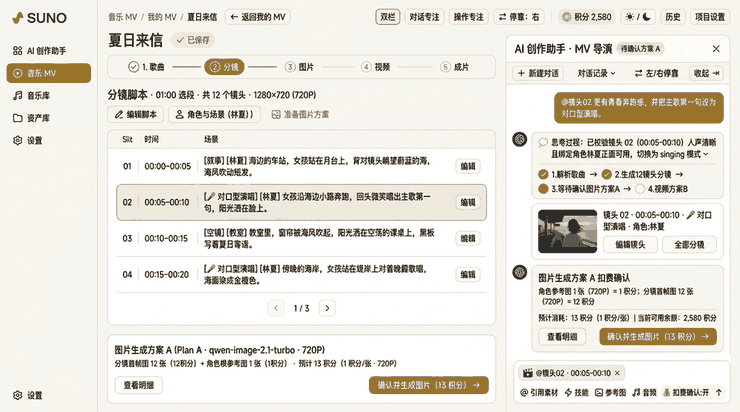The width and height of the screenshot is (740, 412).
Task: Click the 积分 2,580 credits badge
Action: (587, 17)
